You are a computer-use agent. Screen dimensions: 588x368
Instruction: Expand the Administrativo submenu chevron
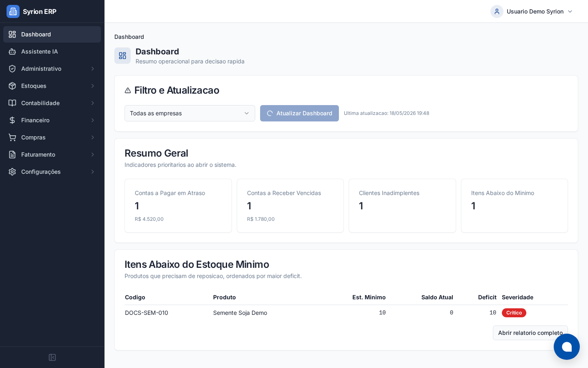[x=93, y=69]
